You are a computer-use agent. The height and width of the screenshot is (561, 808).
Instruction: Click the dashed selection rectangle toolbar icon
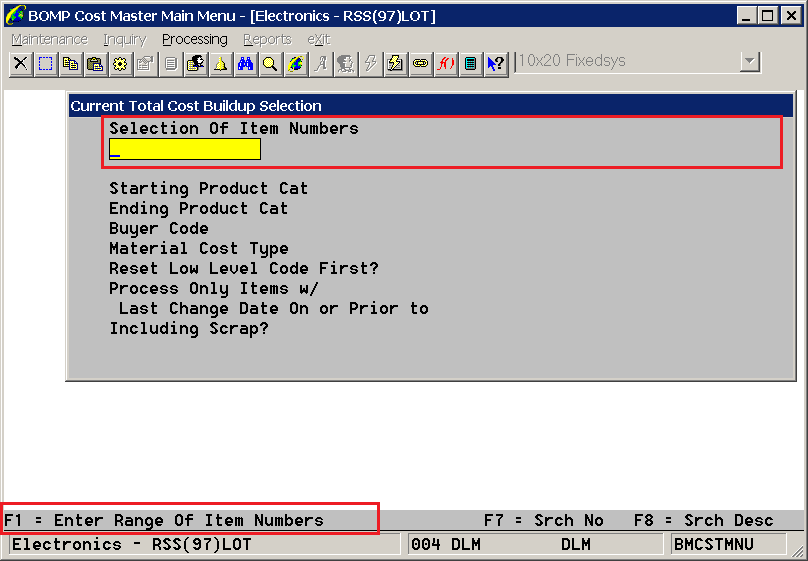coord(45,64)
